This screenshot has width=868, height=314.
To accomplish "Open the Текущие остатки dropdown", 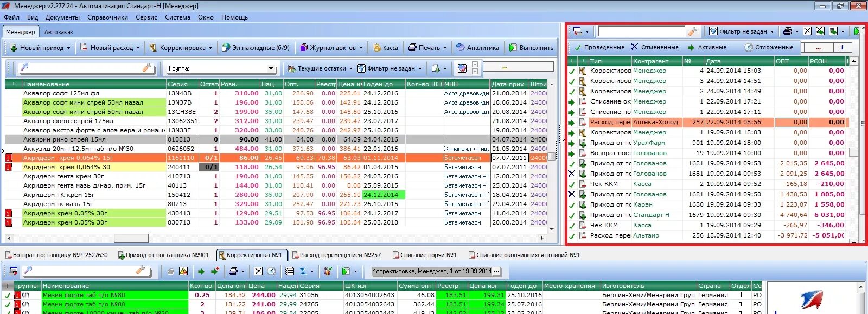I will 351,69.
